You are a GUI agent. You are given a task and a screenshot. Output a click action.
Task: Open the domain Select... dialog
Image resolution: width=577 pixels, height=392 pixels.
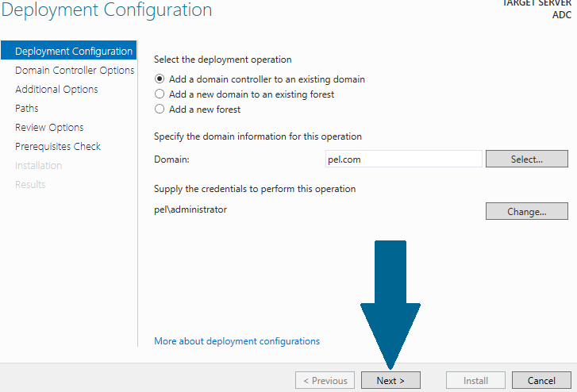pos(526,159)
